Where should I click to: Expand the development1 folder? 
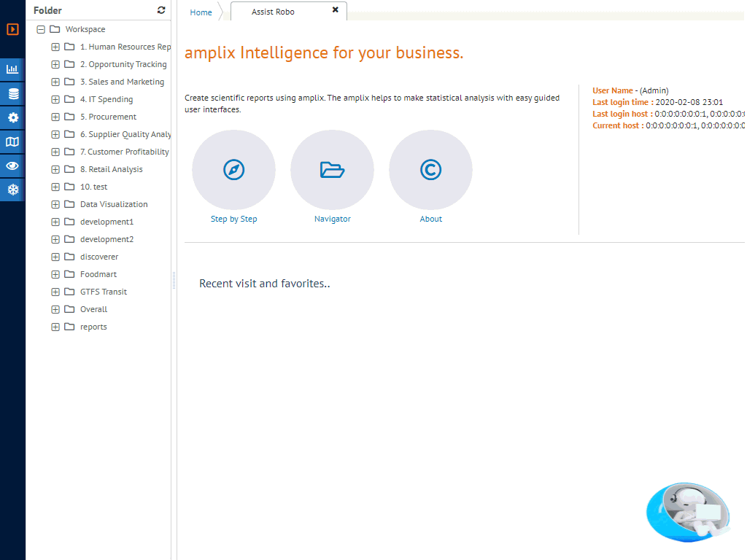click(55, 222)
